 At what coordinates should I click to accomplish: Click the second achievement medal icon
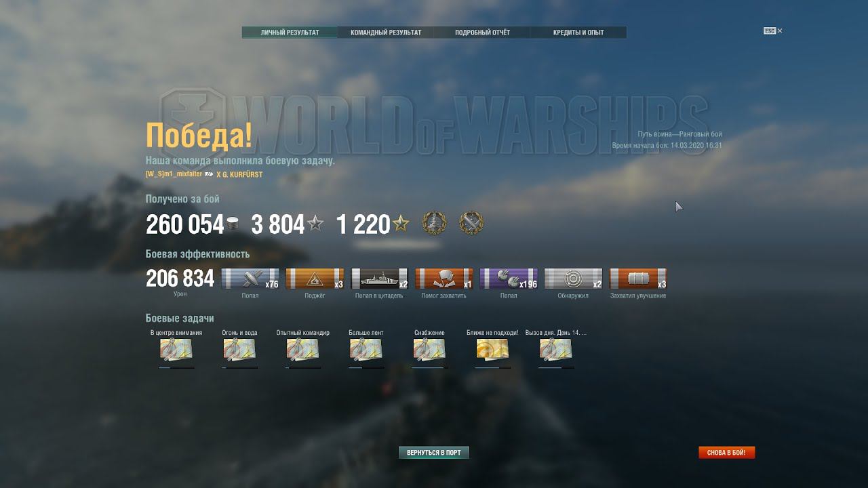click(x=471, y=223)
